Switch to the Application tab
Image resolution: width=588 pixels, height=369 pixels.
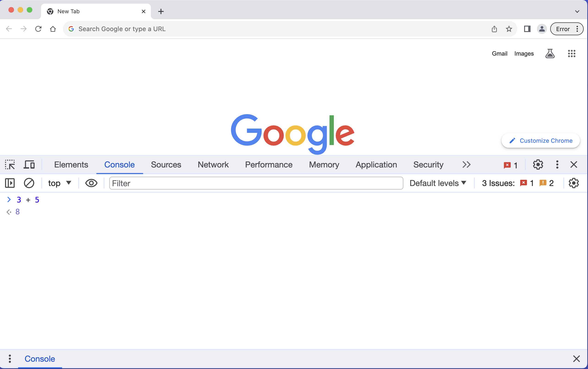(376, 165)
